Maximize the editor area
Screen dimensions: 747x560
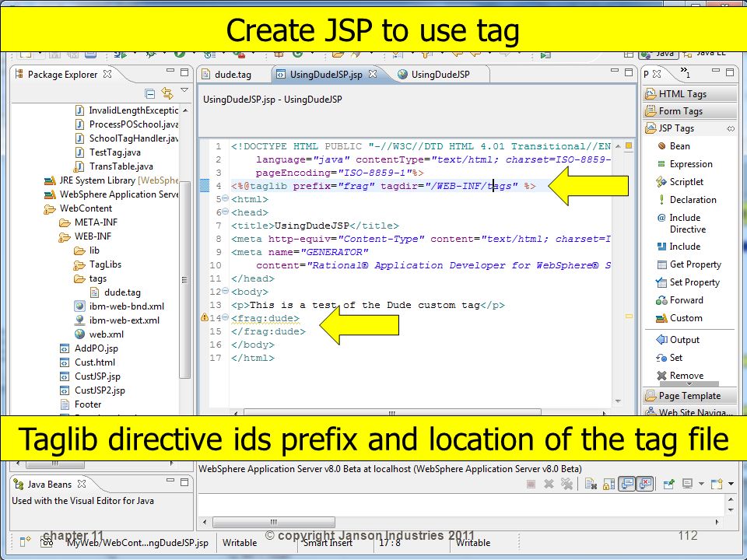pos(629,72)
